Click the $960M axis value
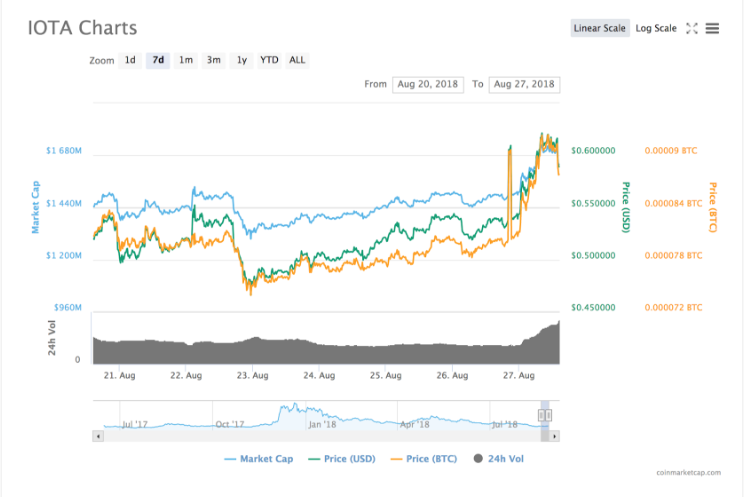The width and height of the screenshot is (744, 497). click(67, 308)
